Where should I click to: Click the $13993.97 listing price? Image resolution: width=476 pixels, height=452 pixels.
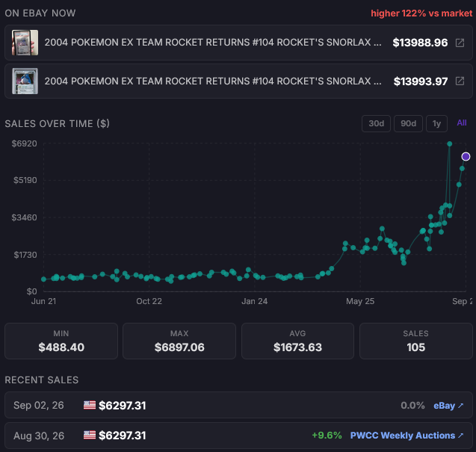pyautogui.click(x=421, y=81)
